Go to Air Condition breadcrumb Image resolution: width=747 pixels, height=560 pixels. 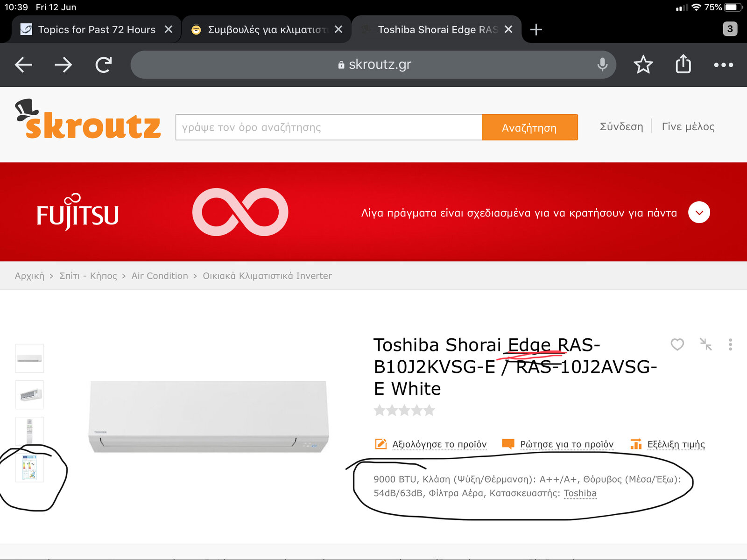pos(160,276)
